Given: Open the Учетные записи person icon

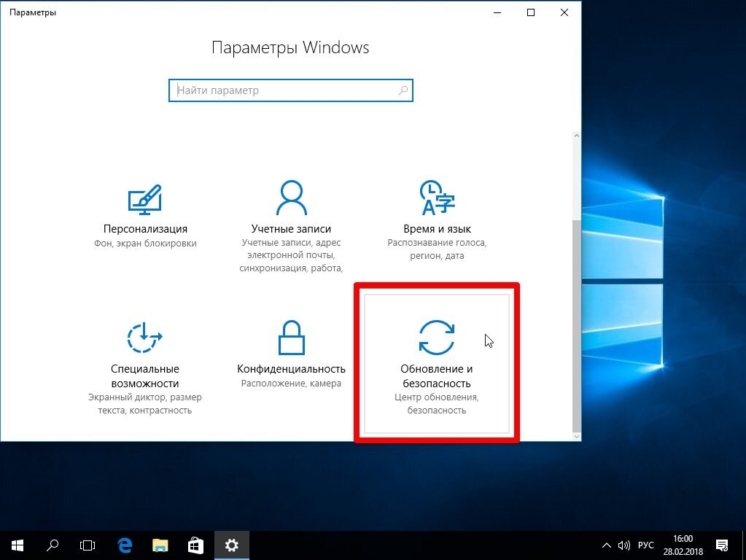Looking at the screenshot, I should [x=291, y=198].
